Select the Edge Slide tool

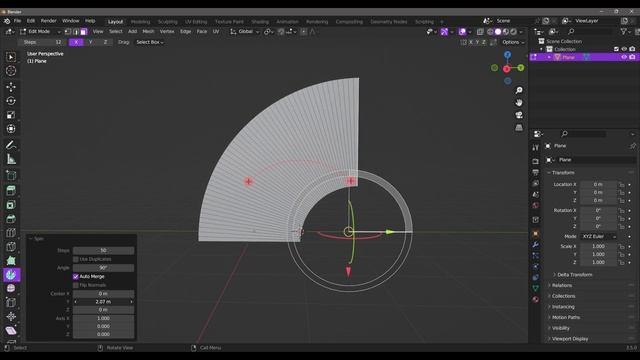11,302
